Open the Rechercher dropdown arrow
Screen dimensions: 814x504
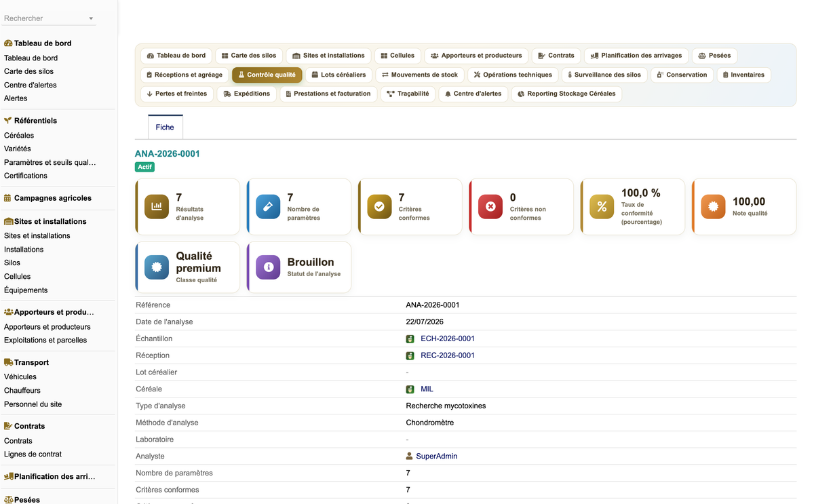91,18
